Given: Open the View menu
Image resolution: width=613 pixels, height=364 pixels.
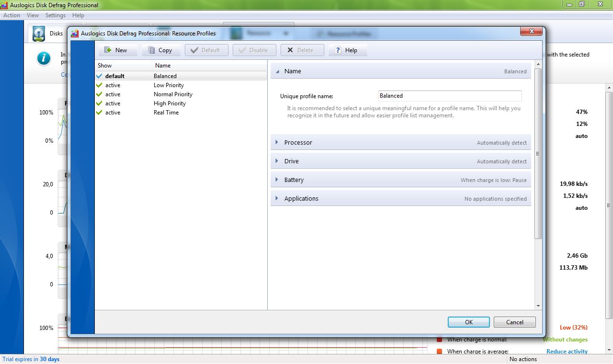Looking at the screenshot, I should click(33, 15).
